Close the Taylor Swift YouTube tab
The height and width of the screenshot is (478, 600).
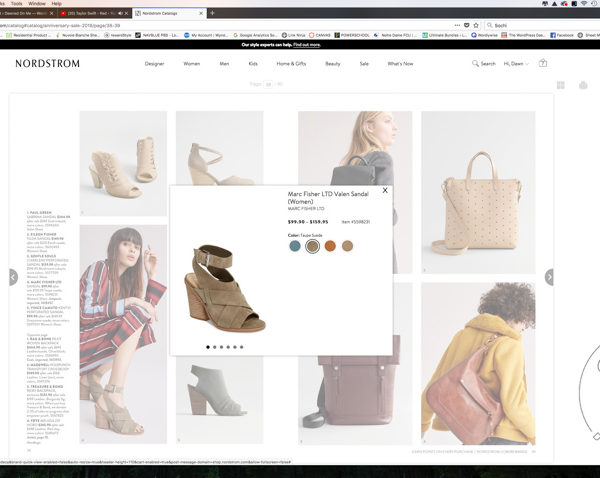126,13
